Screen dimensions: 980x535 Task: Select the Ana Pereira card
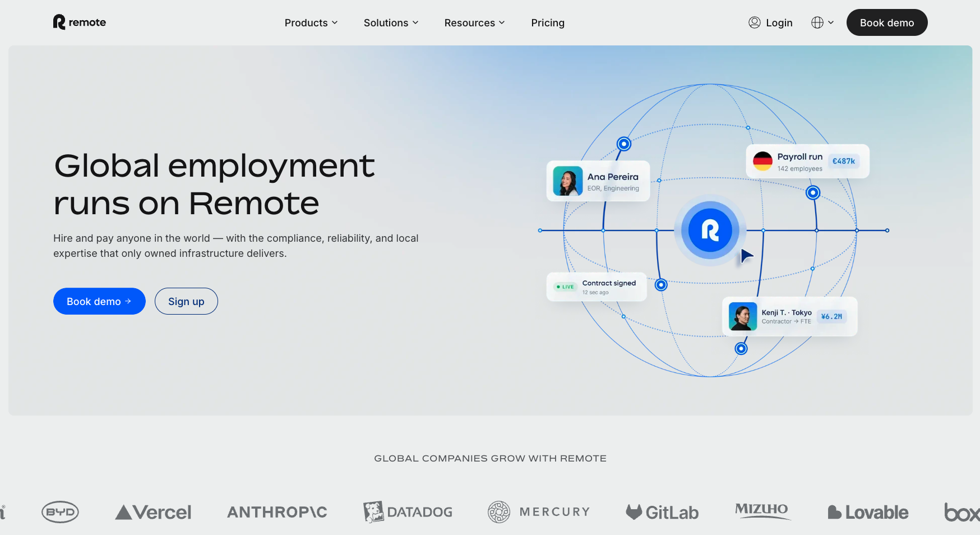point(598,181)
